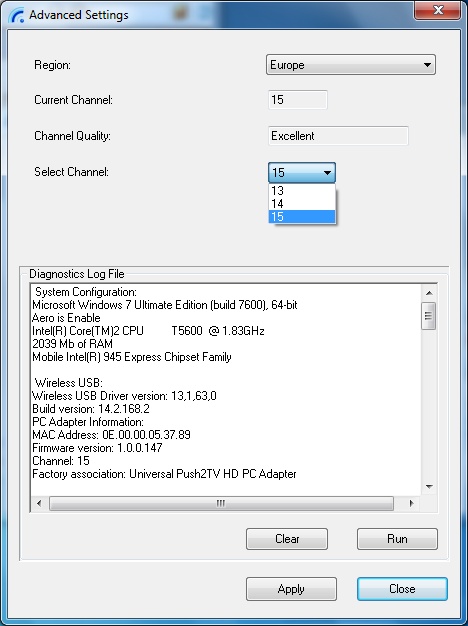Click the Channel Quality field showing Excellent
This screenshot has height=626, width=468.
coord(338,136)
